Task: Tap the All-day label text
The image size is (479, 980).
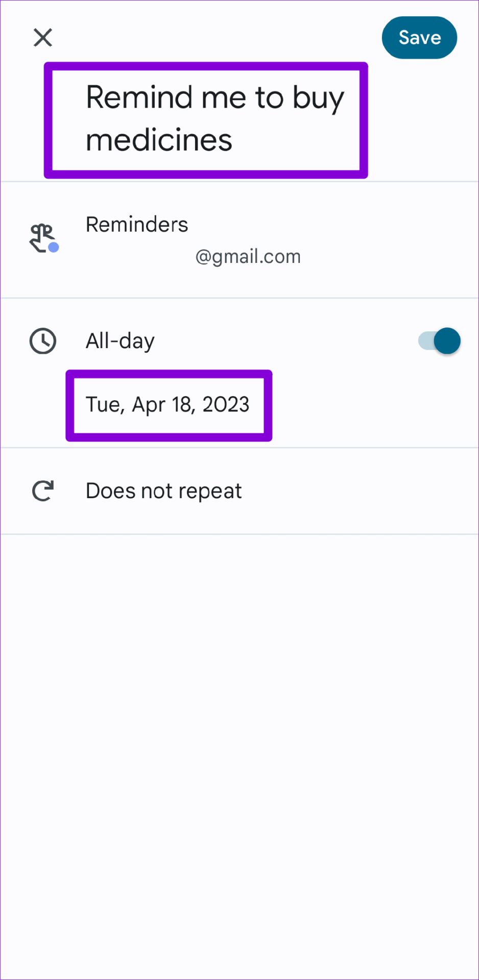Action: [x=120, y=341]
